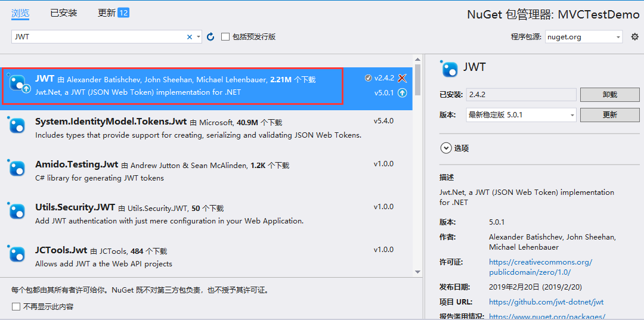Viewport: 644px width, 320px height.
Task: Click the 已安装 2.4.2 version field
Action: click(x=521, y=94)
